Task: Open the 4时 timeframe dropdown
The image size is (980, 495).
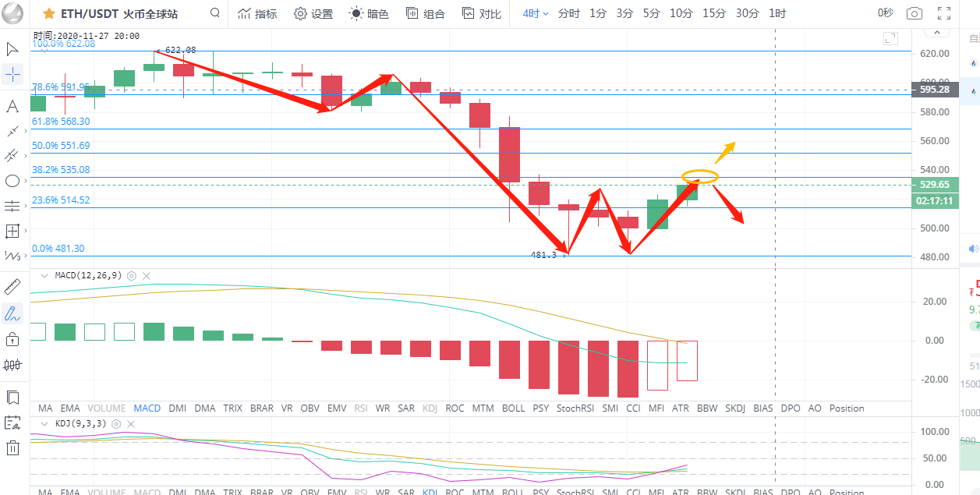Action: [x=536, y=13]
